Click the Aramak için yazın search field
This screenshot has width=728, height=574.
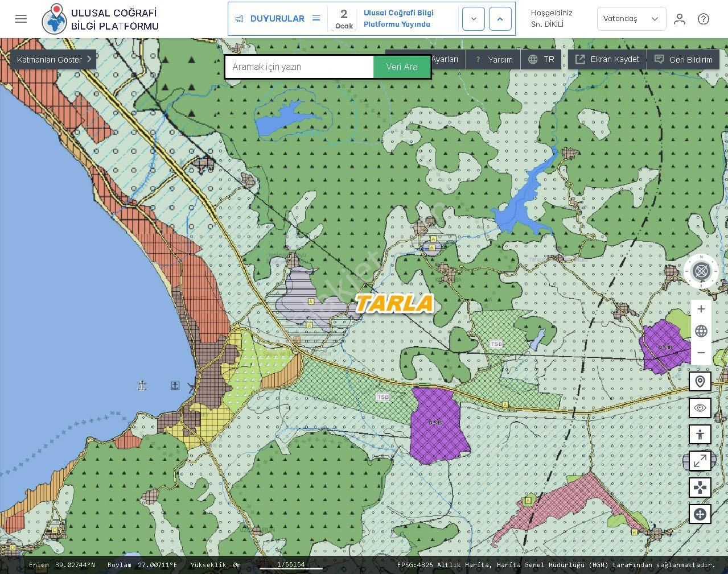tap(299, 67)
